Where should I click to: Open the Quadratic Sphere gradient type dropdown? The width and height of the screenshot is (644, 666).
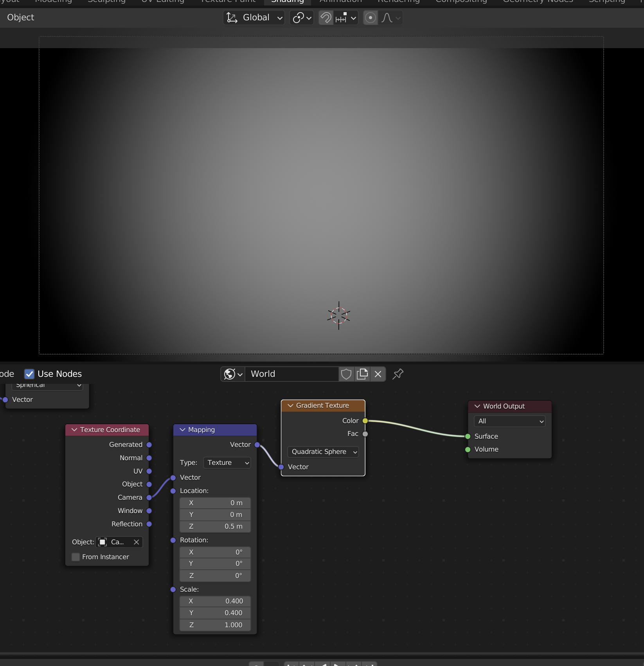pyautogui.click(x=323, y=452)
